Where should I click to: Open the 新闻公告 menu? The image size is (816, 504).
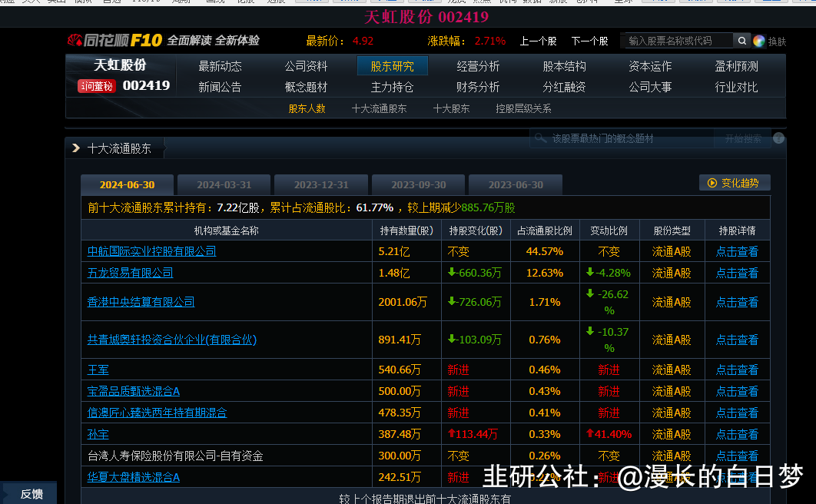[220, 88]
